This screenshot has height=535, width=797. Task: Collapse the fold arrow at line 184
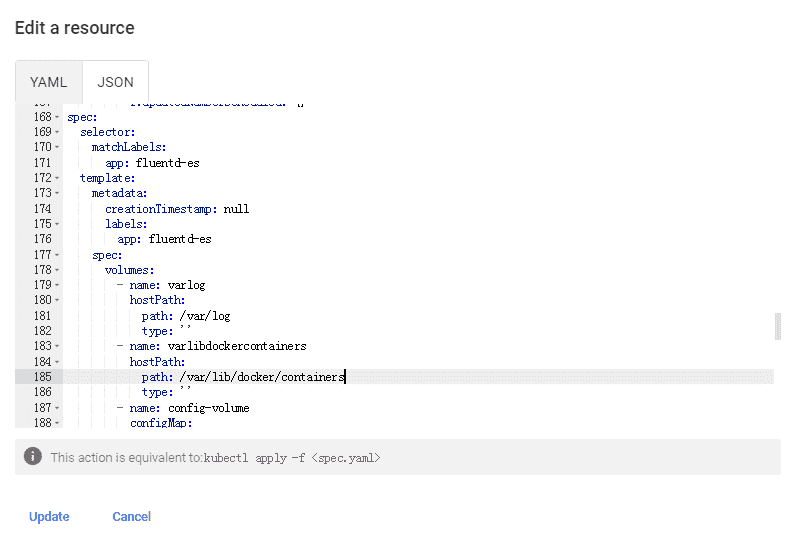57,362
